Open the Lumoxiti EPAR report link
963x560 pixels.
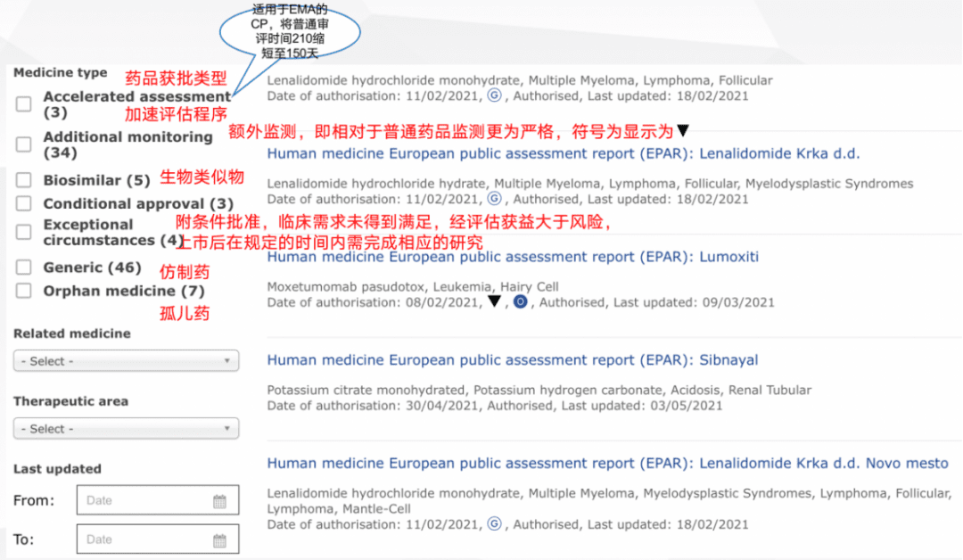click(513, 257)
